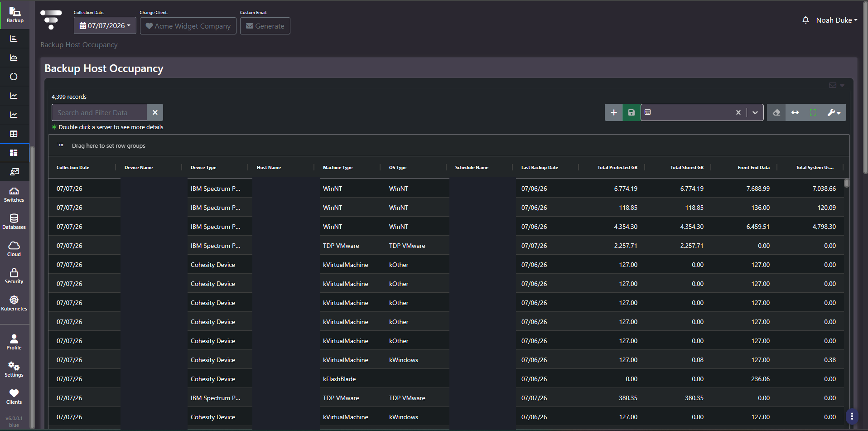Open the Noah Duke user menu

tap(837, 20)
